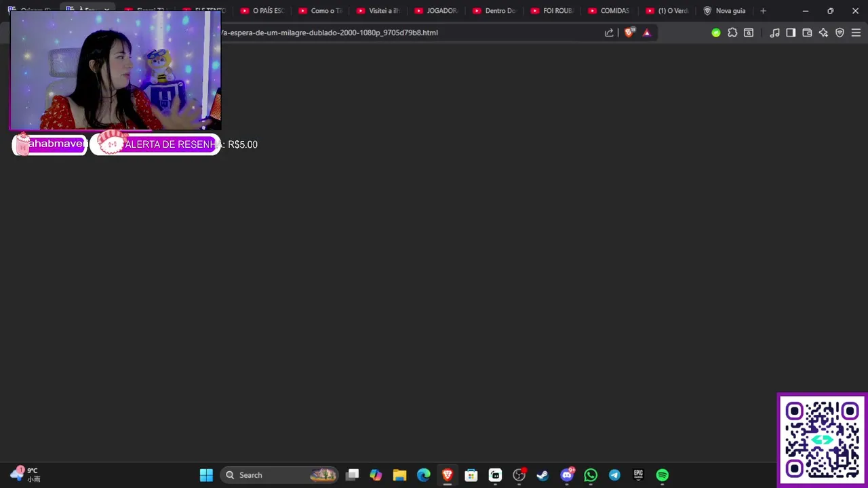Image resolution: width=868 pixels, height=488 pixels.
Task: Switch to the "Como o Ti" tab
Action: pos(321,11)
